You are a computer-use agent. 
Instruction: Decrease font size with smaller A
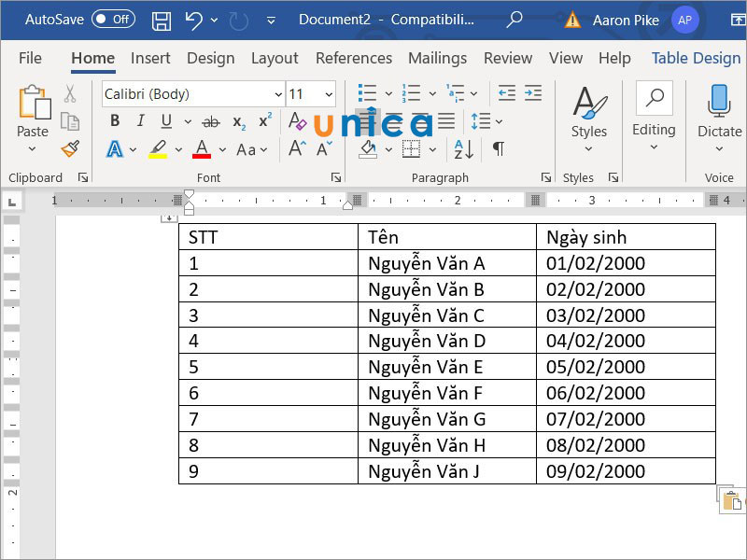pyautogui.click(x=324, y=148)
